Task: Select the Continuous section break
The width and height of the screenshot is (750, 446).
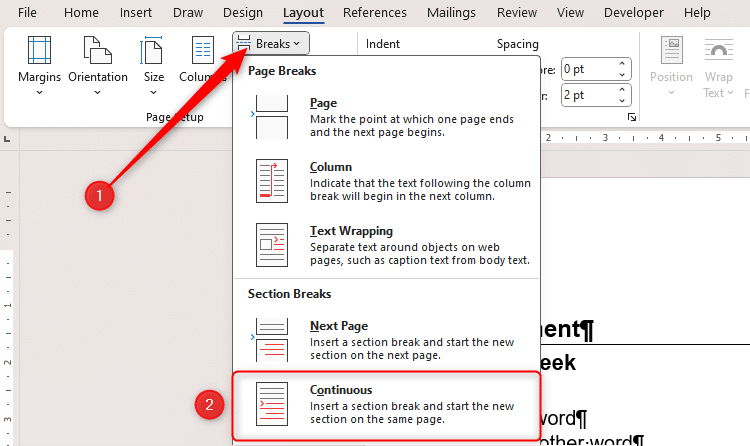Action: click(x=385, y=403)
